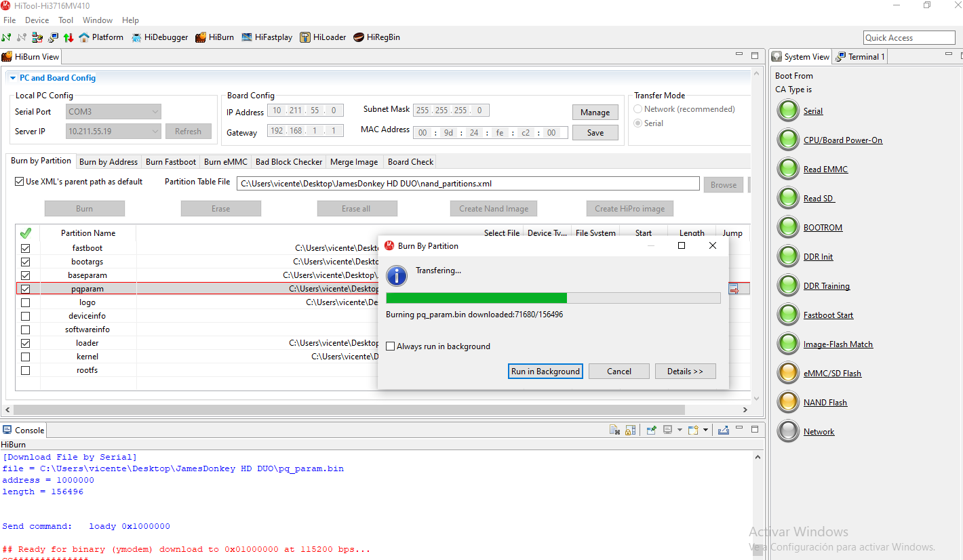Viewport: 963px width, 560px height.
Task: Check the kernel partition checkbox
Action: pos(25,357)
